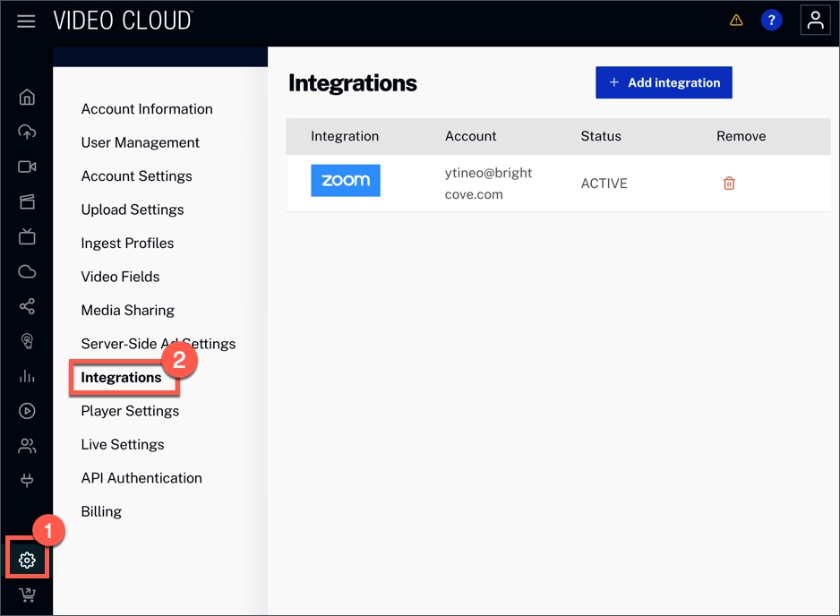Open the Upload module
Image resolution: width=840 pixels, height=616 pixels.
click(x=26, y=132)
